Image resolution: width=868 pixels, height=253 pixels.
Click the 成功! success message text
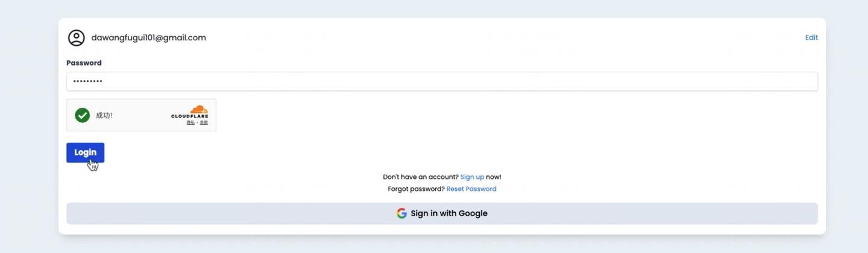pos(104,116)
